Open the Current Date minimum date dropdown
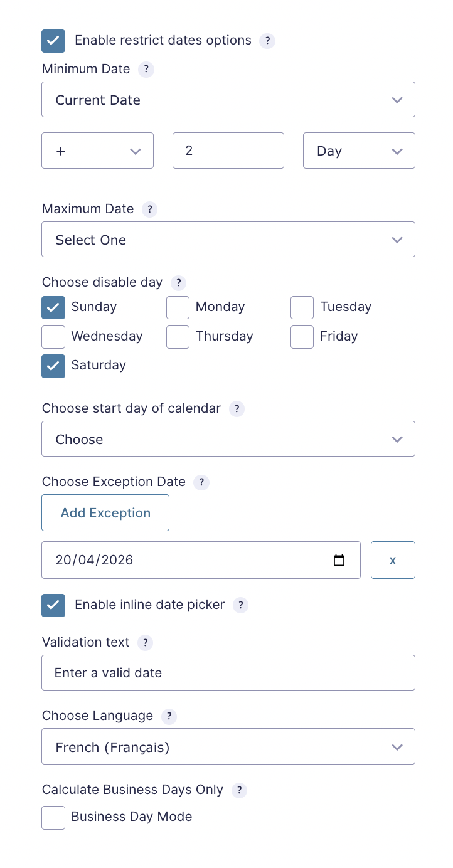This screenshot has width=453, height=868. (228, 100)
